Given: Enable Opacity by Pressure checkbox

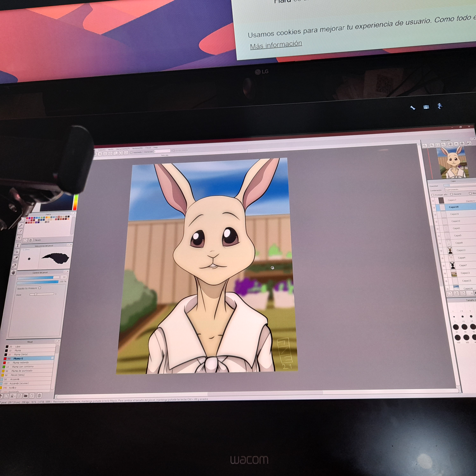Looking at the screenshot, I should point(40,288).
